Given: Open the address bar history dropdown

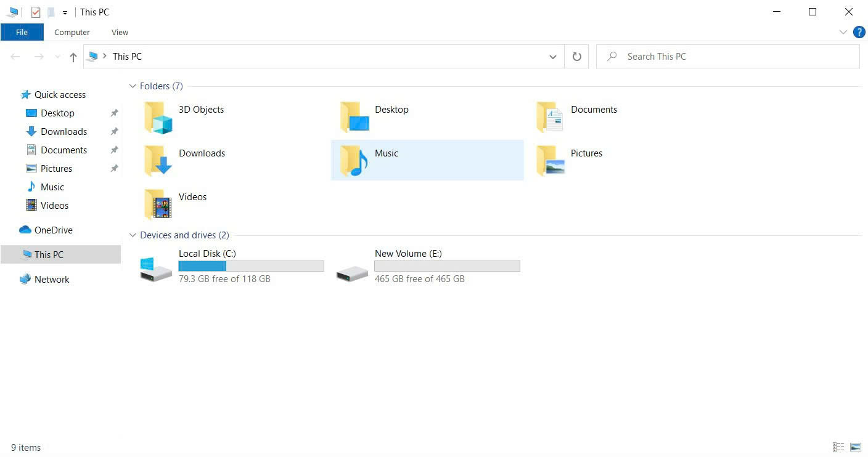Looking at the screenshot, I should [553, 57].
